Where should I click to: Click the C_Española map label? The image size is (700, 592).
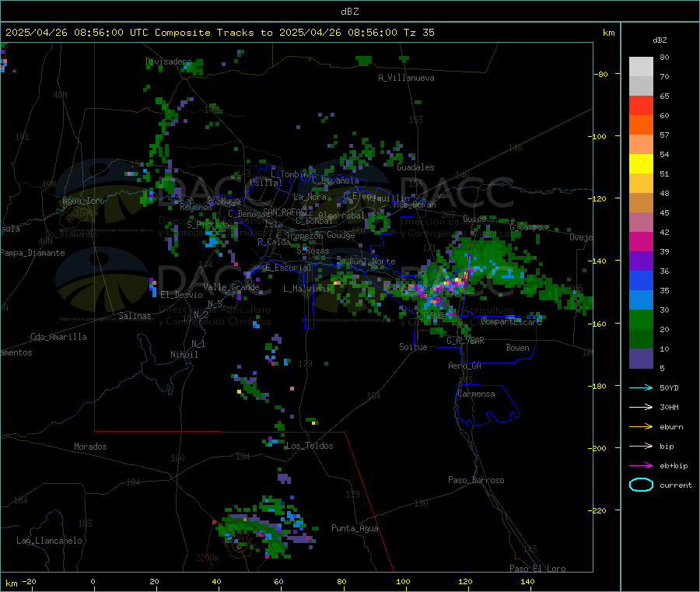tap(335, 180)
